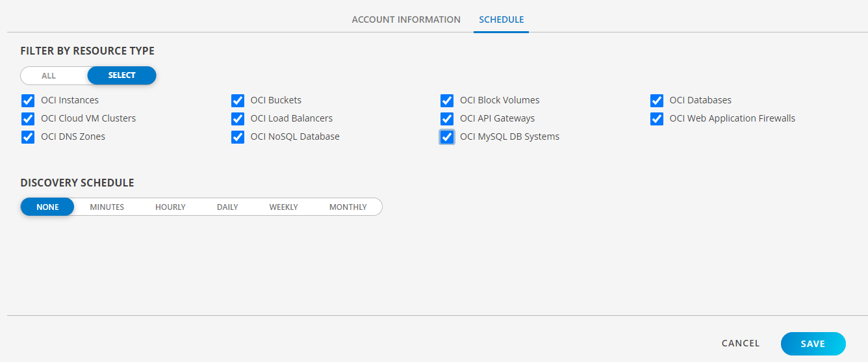868x362 pixels.
Task: Uncheck OCI Web Application Firewalls
Action: (657, 119)
